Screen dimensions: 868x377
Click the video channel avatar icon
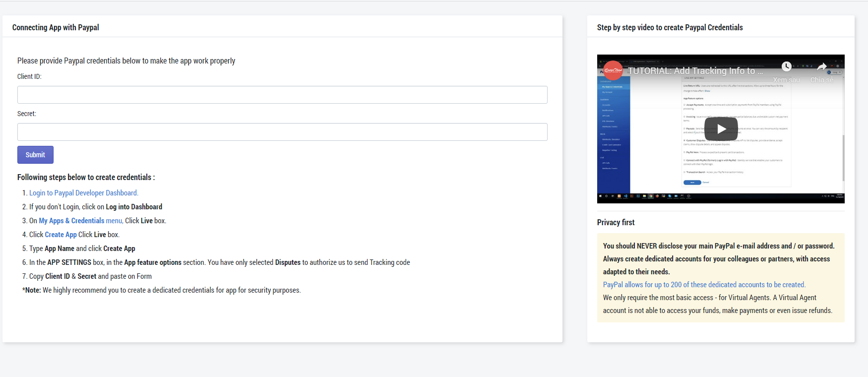[613, 70]
